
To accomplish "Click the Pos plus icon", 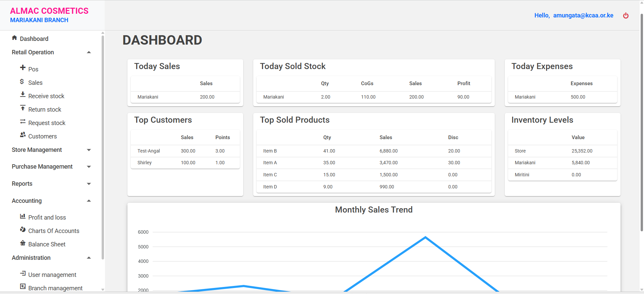I will (x=23, y=68).
